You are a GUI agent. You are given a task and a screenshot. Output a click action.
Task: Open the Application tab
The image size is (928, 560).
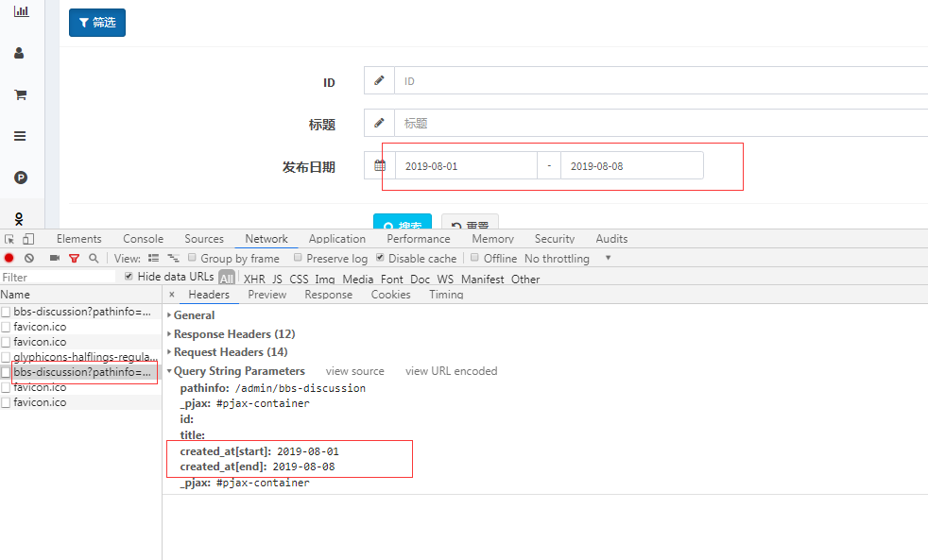click(337, 239)
